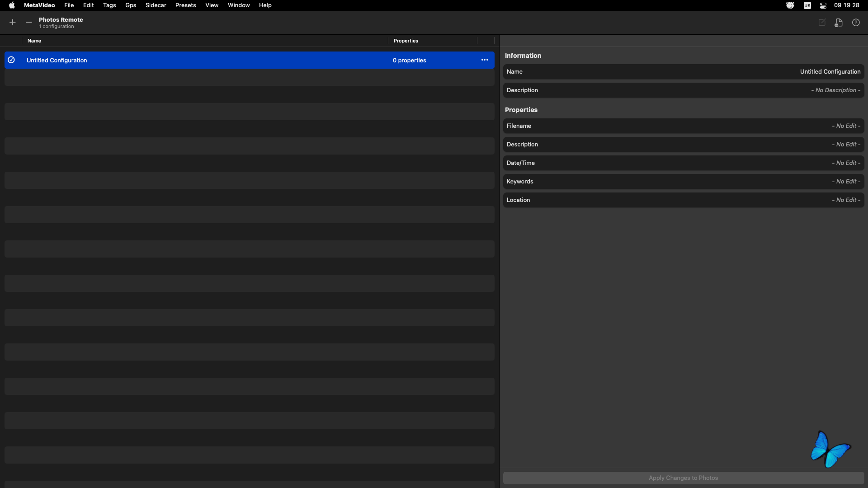Image resolution: width=868 pixels, height=488 pixels.
Task: Click the minus icon to remove configuration
Action: coord(28,22)
